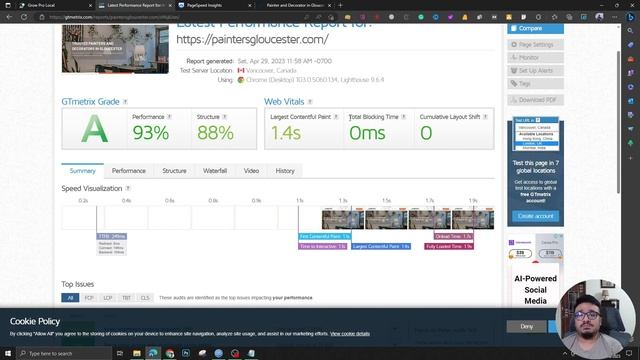Viewport: 640px width, 360px height.
Task: Click the green tree icon in Edge sidebar
Action: tap(631, 142)
